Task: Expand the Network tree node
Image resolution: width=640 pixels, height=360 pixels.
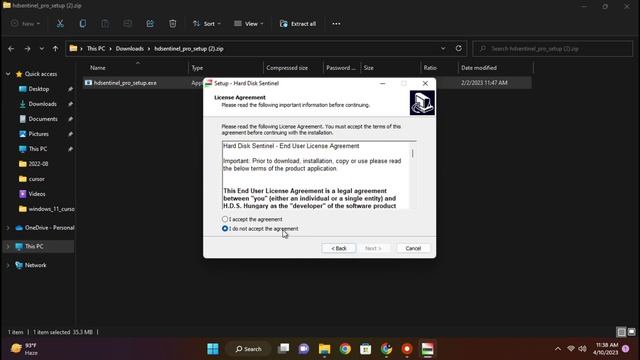Action: (x=7, y=265)
